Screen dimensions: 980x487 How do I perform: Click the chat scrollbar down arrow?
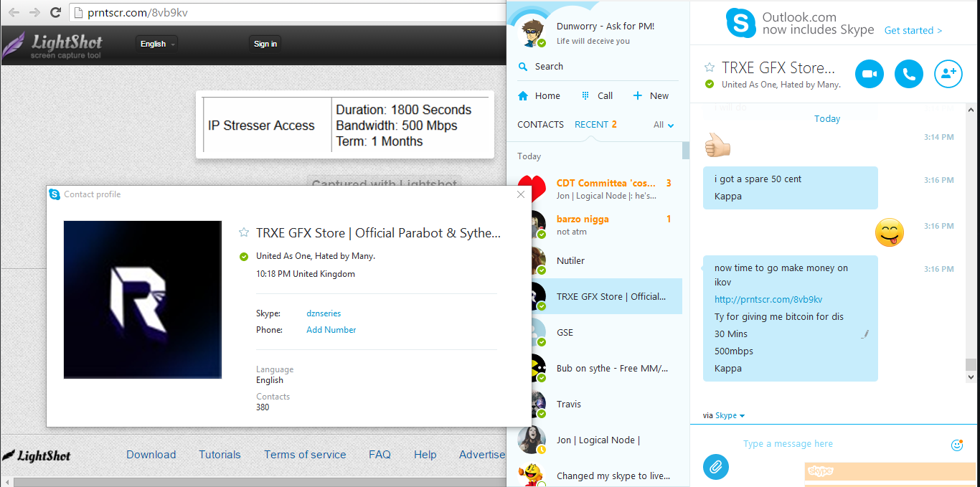(971, 377)
